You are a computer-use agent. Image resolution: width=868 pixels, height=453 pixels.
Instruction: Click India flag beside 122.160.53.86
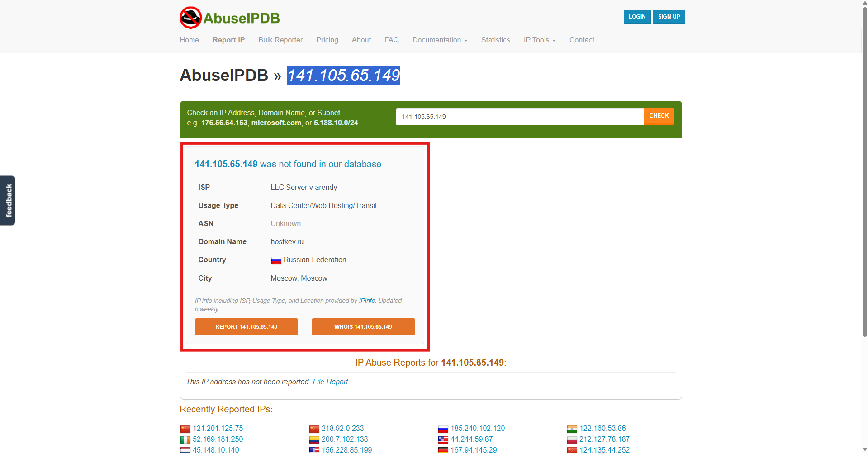[x=572, y=429]
